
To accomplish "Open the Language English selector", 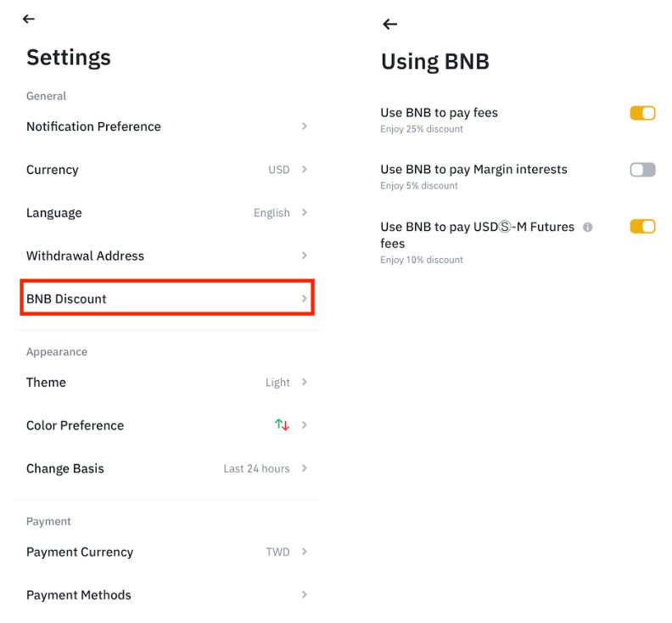I will point(272,213).
